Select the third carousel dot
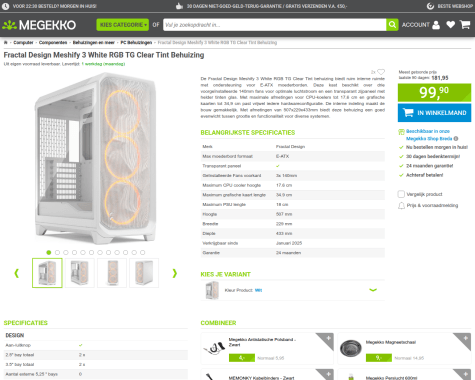Viewport: 475px width, 380px height. (66, 252)
